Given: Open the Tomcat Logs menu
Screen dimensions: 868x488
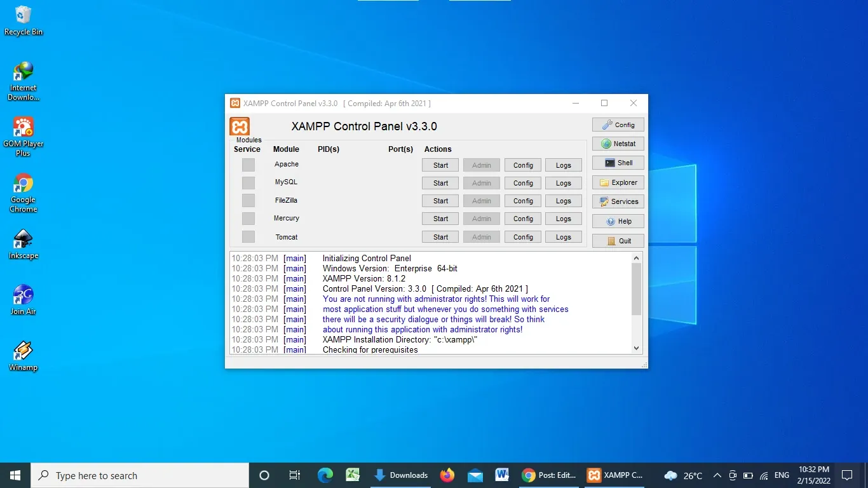Looking at the screenshot, I should [x=564, y=237].
